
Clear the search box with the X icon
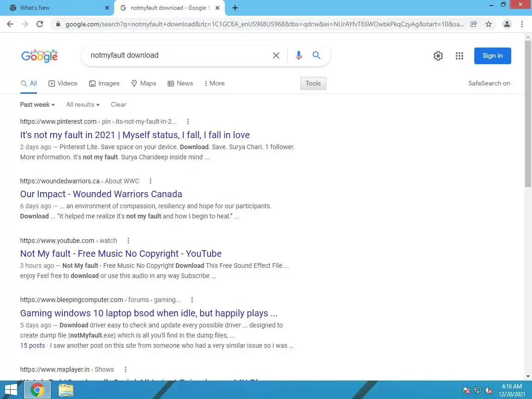(x=276, y=55)
